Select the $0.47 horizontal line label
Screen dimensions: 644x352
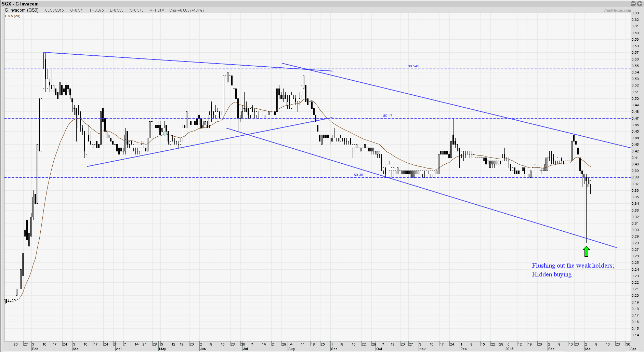tap(387, 116)
